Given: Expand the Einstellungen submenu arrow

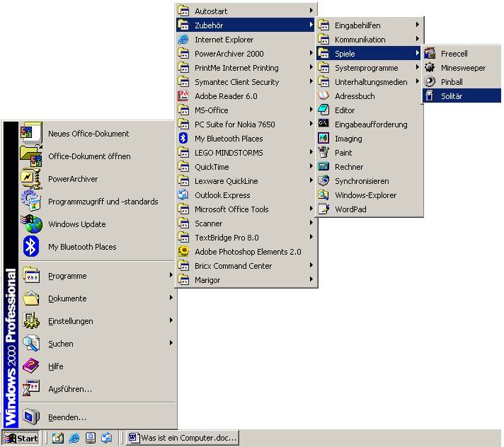Looking at the screenshot, I should click(x=171, y=320).
